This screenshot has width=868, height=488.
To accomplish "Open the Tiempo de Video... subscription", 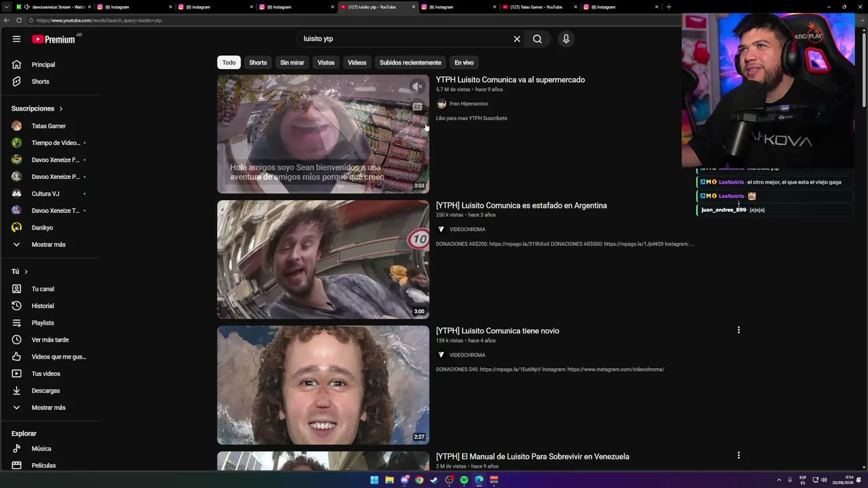I will [x=50, y=143].
